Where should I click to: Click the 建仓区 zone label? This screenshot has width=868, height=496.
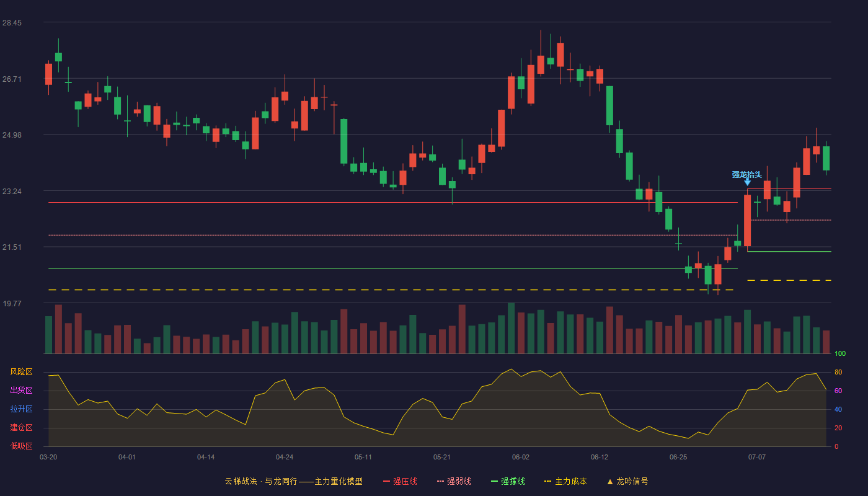pyautogui.click(x=21, y=428)
